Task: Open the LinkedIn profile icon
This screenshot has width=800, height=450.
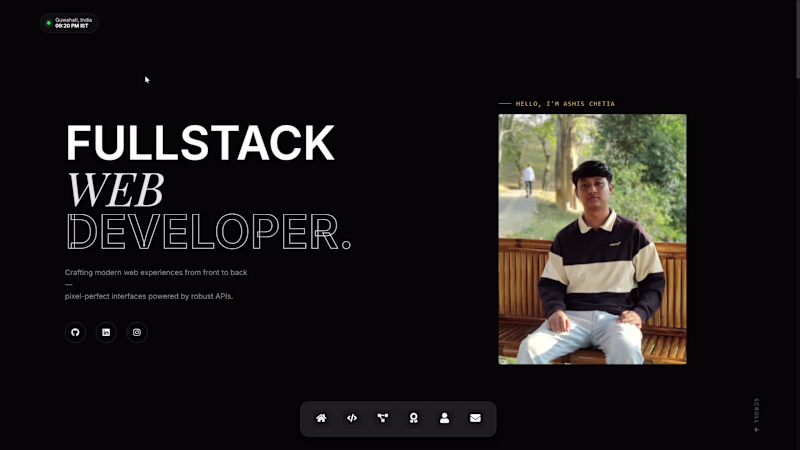Action: [x=106, y=333]
